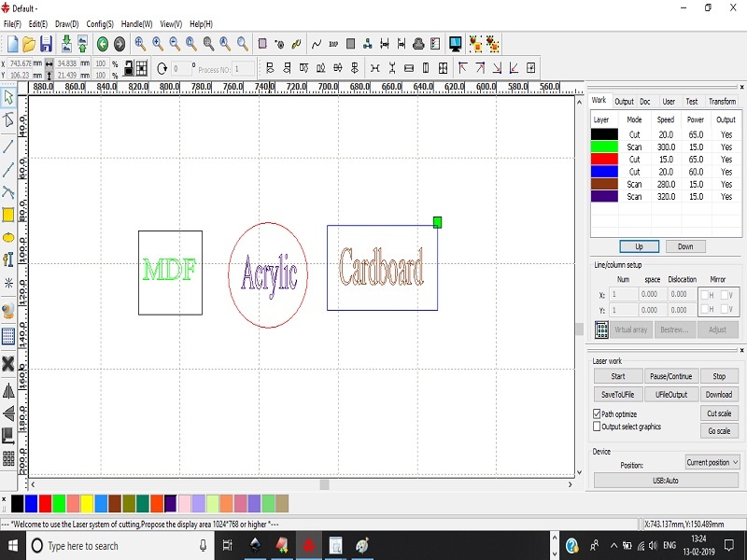Screen dimensions: 747x560
Task: Create a new file with New icon
Action: pos(13,44)
